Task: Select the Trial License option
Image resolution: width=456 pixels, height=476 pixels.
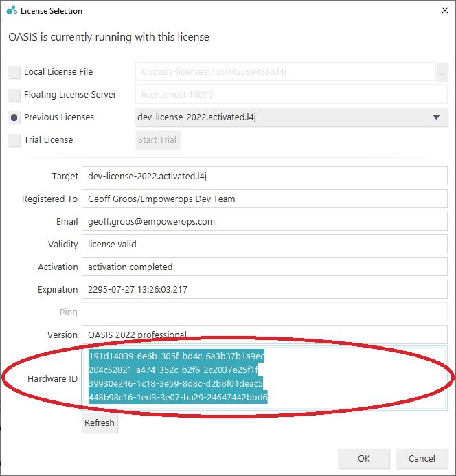Action: coord(14,140)
